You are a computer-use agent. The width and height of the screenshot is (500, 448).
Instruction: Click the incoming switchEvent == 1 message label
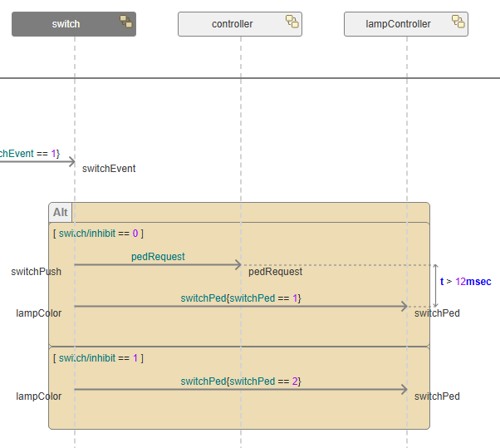(x=30, y=154)
